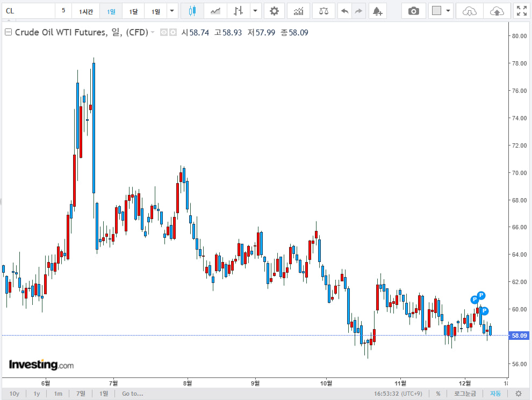
Task: Collapse the Crude Oil WTI Futures legend
Action: click(x=8, y=32)
